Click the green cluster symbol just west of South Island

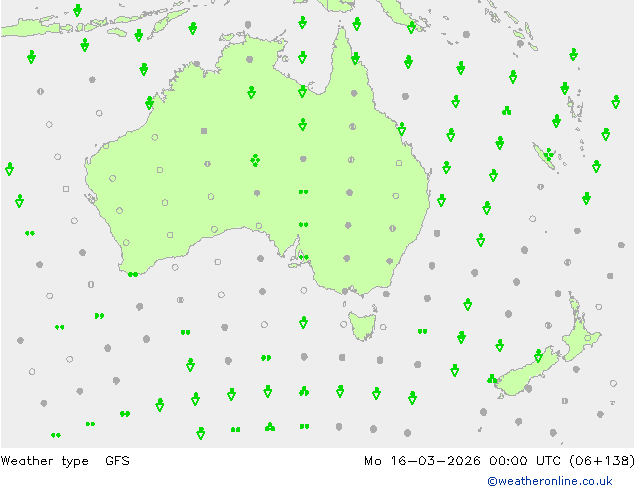(492, 379)
